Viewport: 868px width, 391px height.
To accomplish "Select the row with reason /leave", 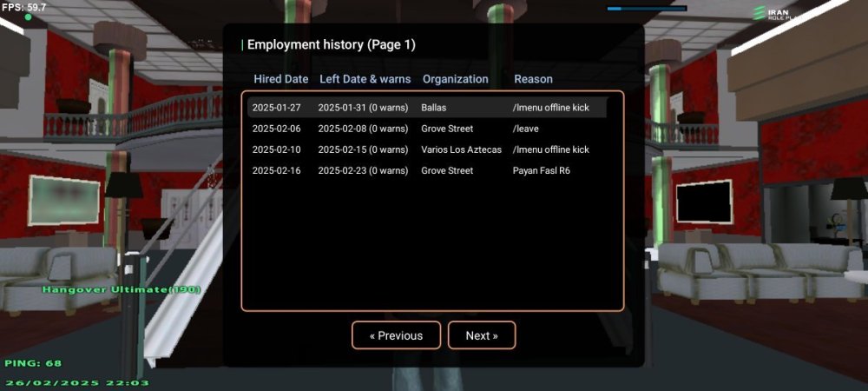I will (x=427, y=129).
